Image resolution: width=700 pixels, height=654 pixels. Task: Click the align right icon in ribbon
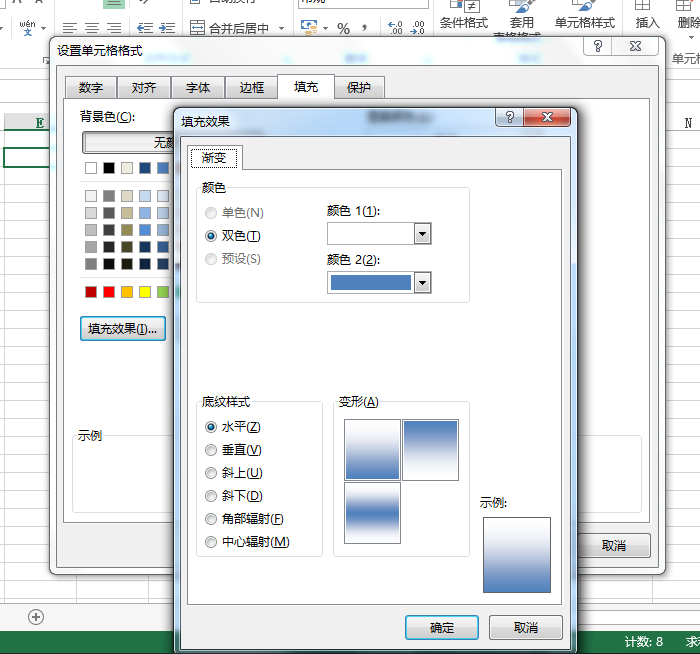tap(114, 28)
